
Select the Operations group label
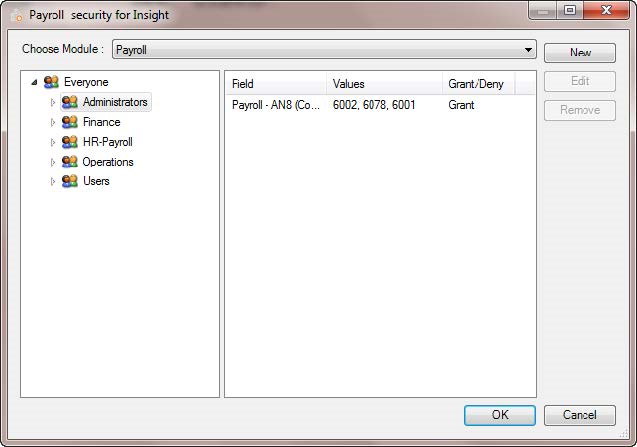pos(108,162)
